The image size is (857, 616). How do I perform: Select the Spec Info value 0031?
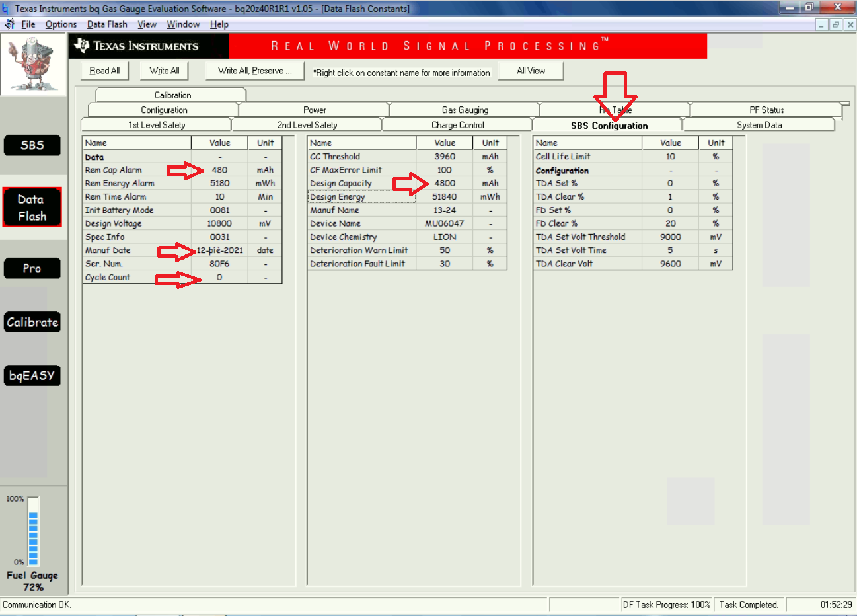pos(219,237)
